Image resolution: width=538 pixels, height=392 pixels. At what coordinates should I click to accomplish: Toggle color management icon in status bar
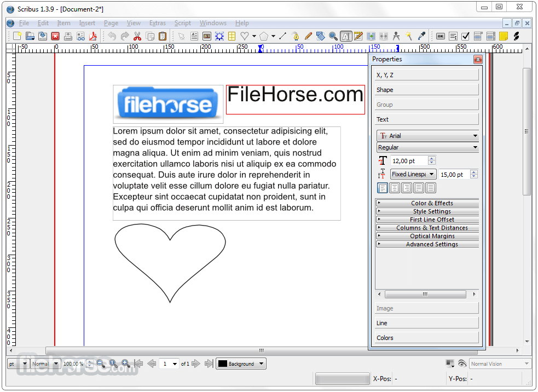450,364
